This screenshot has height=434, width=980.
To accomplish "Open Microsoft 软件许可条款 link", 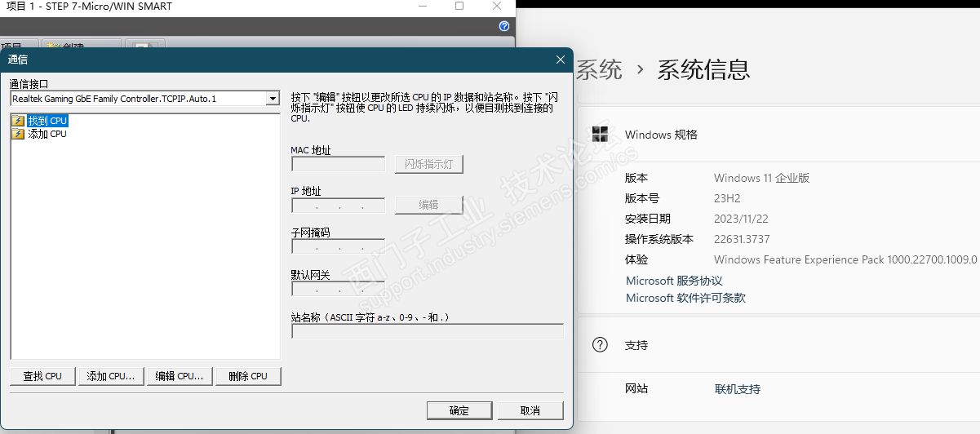I will (685, 299).
